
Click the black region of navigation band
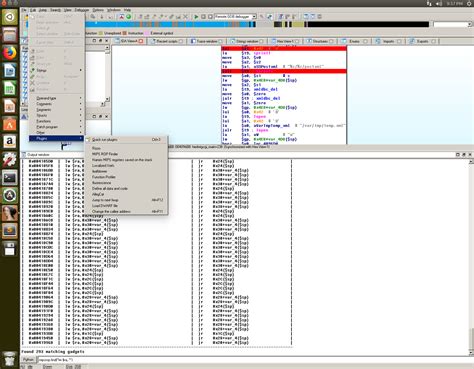pyautogui.click(x=367, y=24)
